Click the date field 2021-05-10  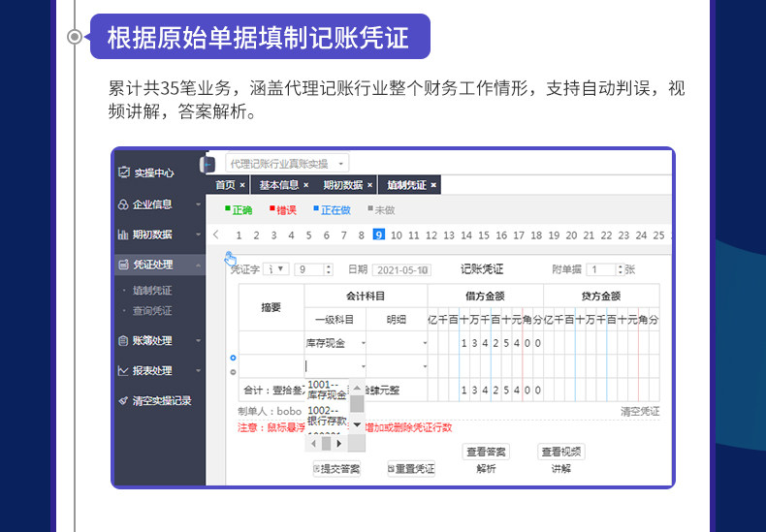tap(401, 270)
